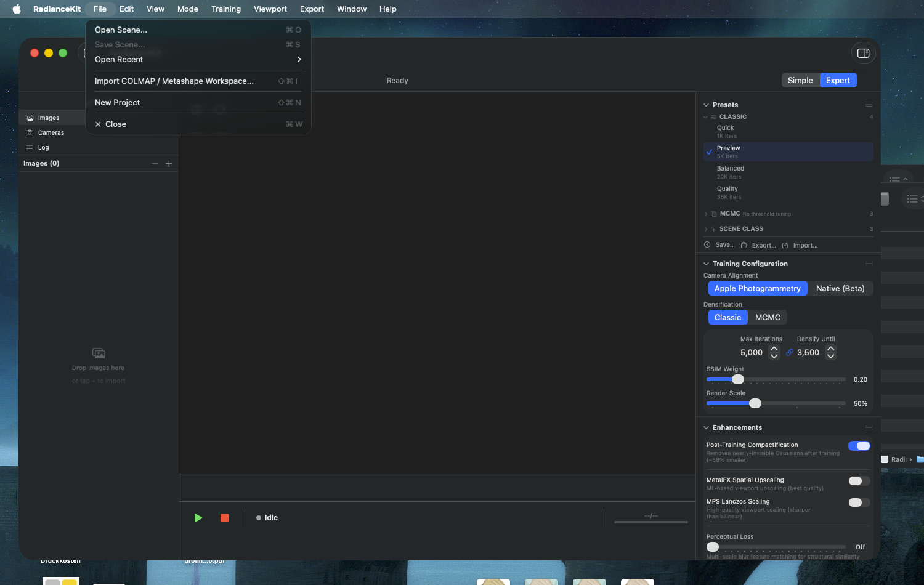Expand the SCENE CLASS preset group
This screenshot has height=585, width=924.
pyautogui.click(x=705, y=229)
